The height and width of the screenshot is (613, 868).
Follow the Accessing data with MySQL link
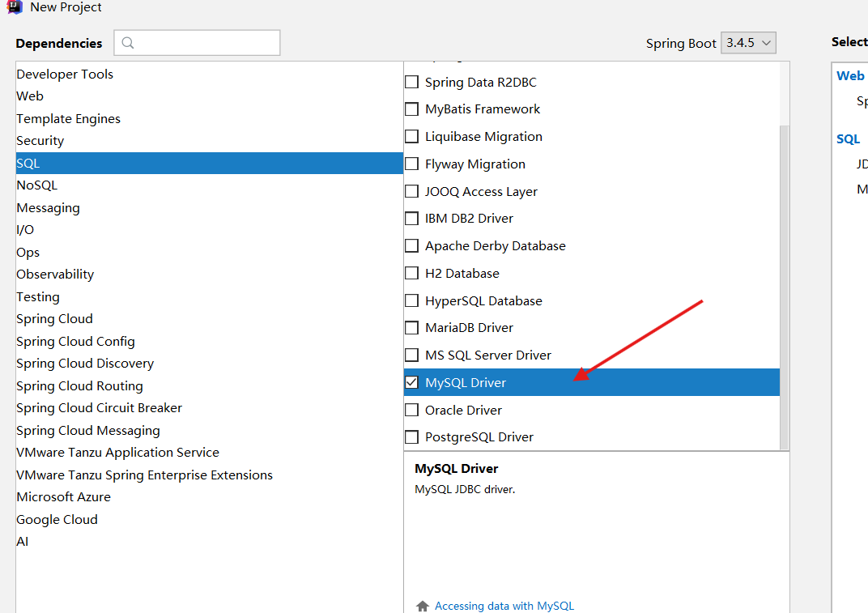(x=504, y=606)
